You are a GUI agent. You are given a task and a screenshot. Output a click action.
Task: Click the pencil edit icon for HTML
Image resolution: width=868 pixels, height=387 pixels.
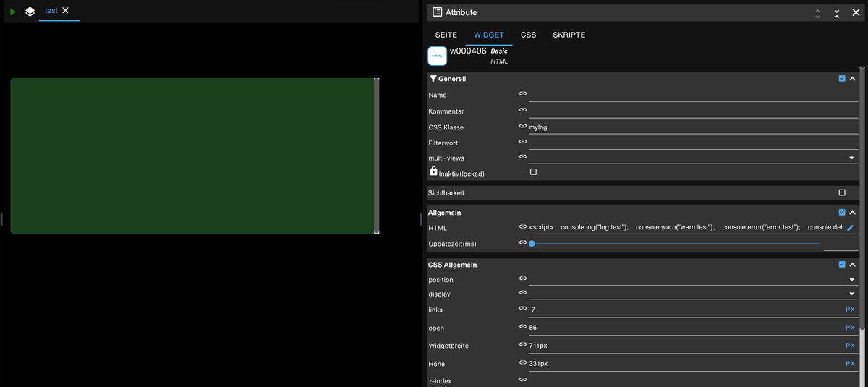click(851, 228)
